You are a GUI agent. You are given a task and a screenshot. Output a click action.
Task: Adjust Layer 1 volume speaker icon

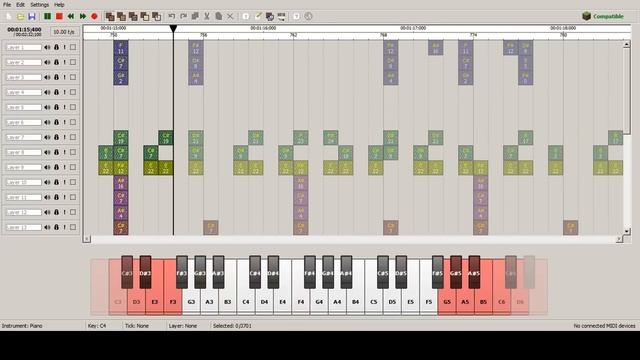coord(47,47)
